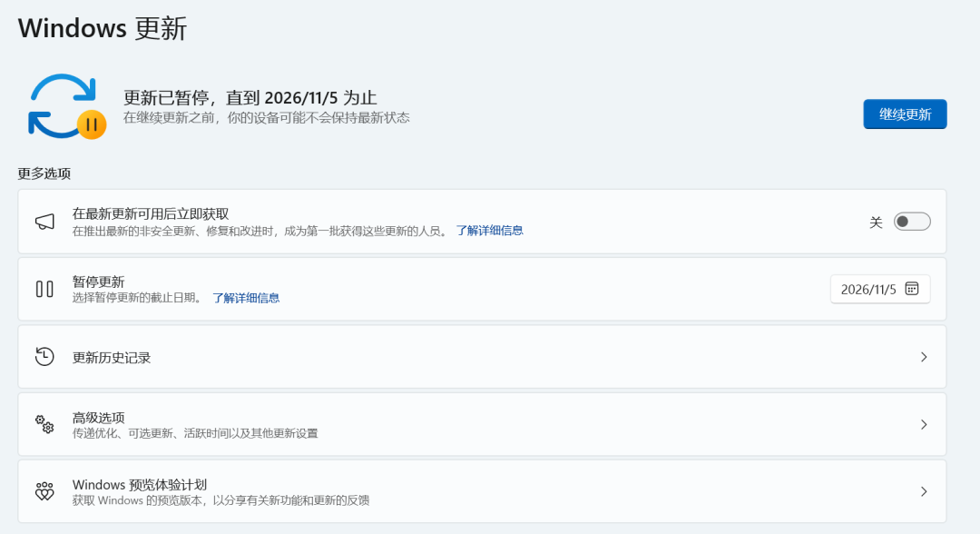The image size is (980, 534).
Task: Open 了解详细信息 link for latest updates
Action: click(x=489, y=231)
